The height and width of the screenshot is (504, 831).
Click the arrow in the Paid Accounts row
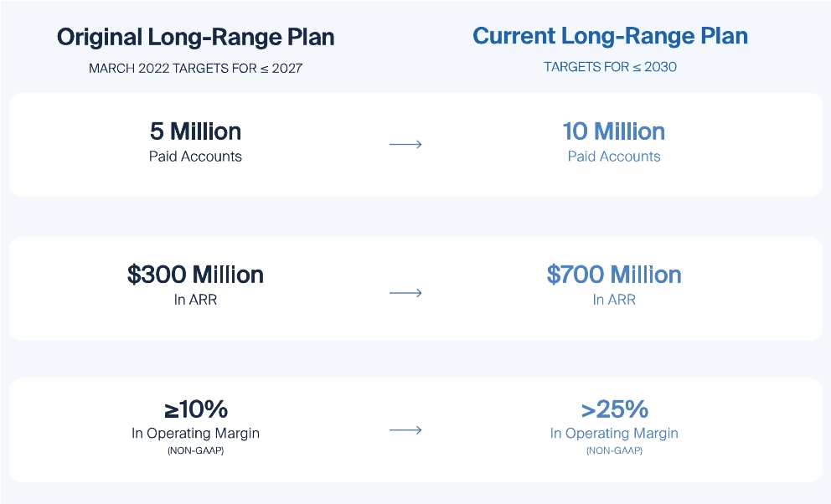point(405,144)
